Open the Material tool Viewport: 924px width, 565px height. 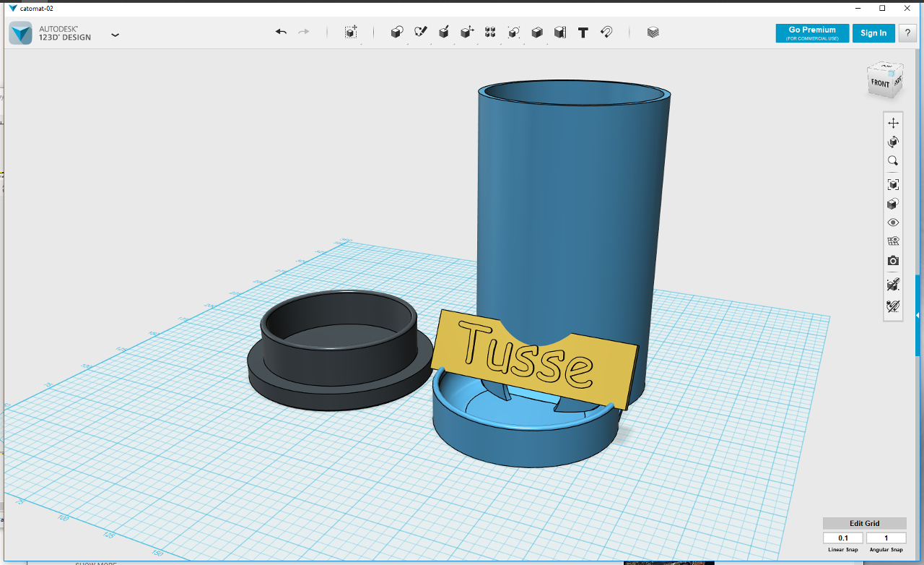coord(653,33)
